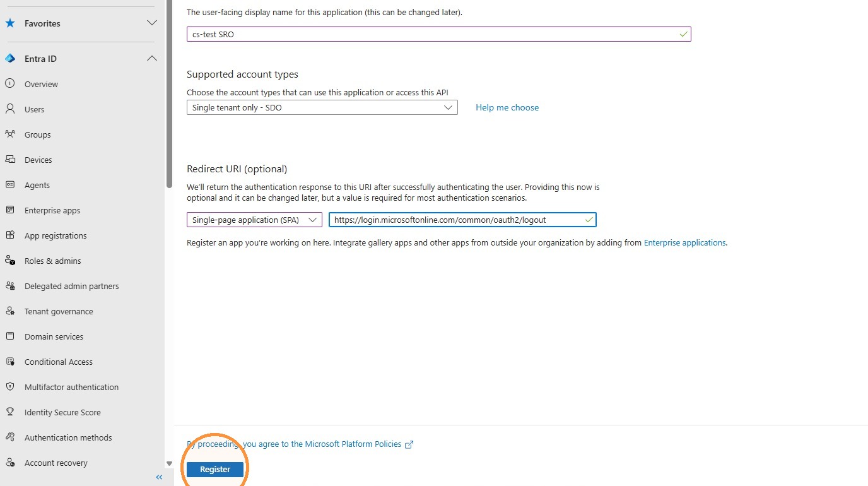Click the Devices icon in sidebar
Viewport: 868px width, 486px height.
10,160
